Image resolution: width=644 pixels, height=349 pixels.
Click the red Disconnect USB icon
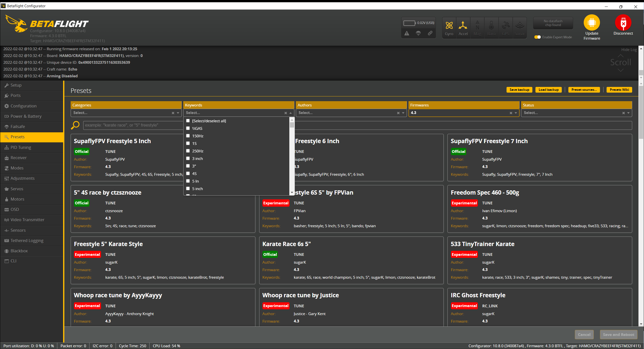(623, 23)
